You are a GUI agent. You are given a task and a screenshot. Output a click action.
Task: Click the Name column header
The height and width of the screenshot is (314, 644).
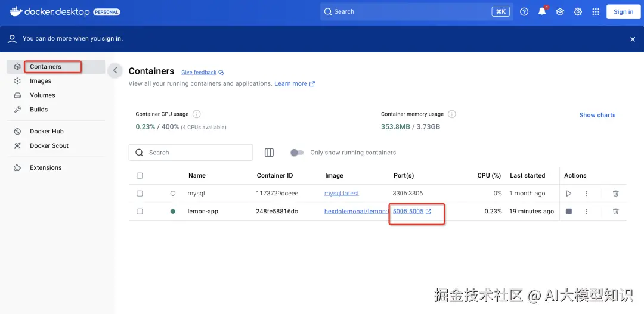(197, 176)
